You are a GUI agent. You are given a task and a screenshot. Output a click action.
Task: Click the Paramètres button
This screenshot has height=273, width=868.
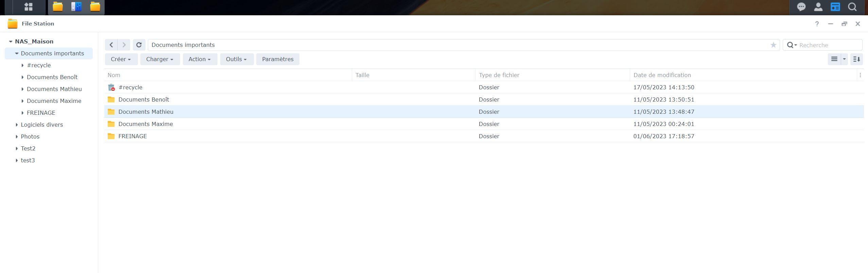pos(278,59)
